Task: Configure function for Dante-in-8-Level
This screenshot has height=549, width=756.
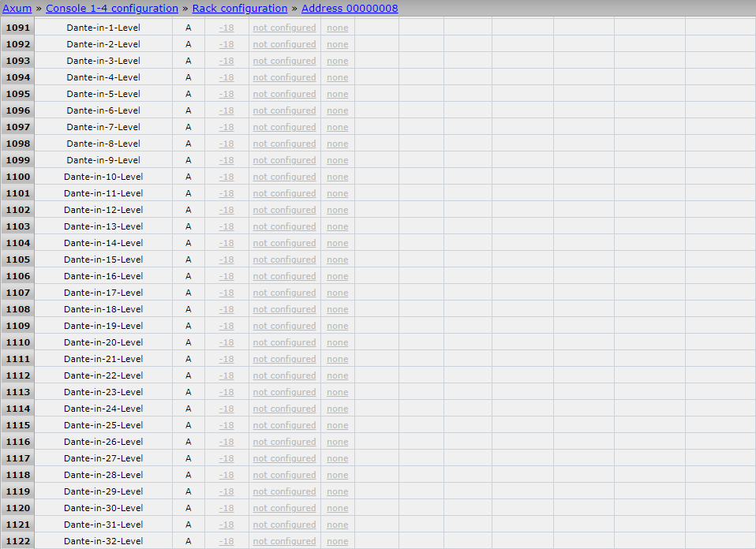Action: pos(284,144)
